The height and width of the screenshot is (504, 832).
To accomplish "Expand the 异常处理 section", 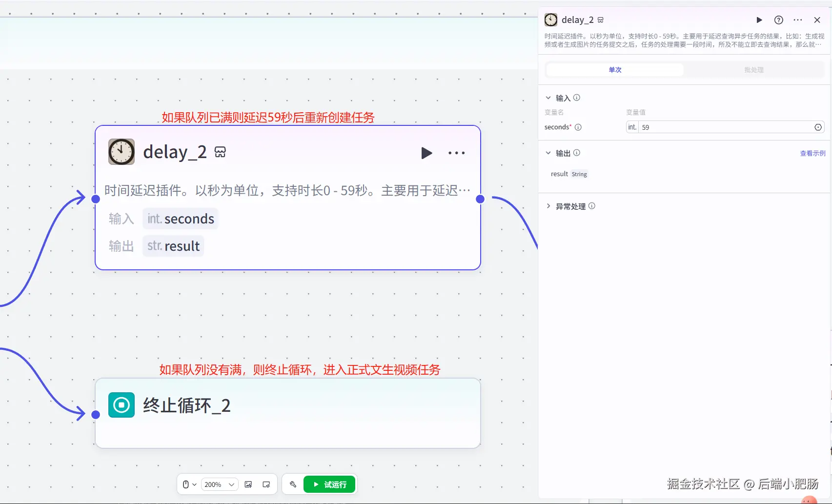I will 548,206.
